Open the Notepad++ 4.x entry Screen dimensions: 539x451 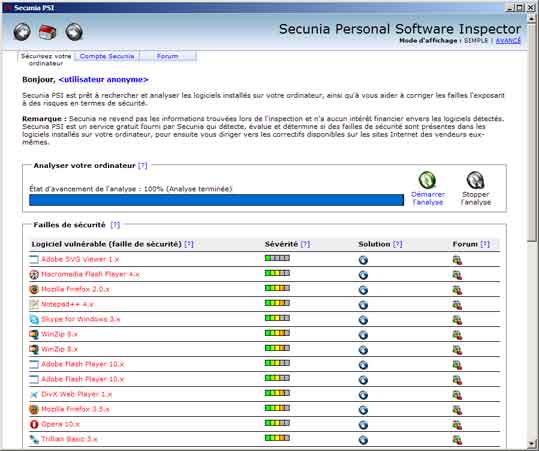[67, 304]
